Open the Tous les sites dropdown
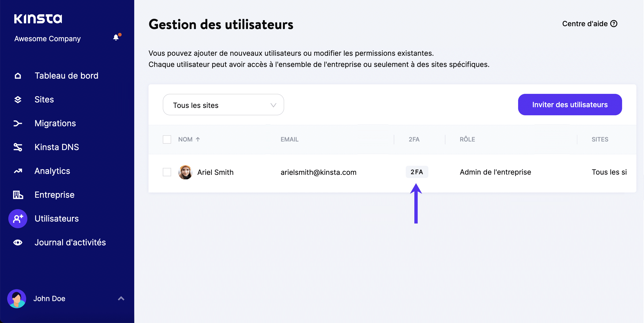The image size is (644, 323). click(223, 105)
